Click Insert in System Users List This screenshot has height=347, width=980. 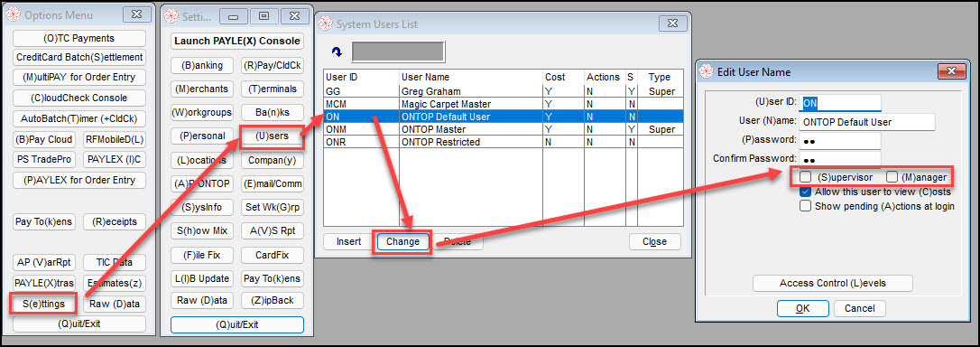coord(348,242)
